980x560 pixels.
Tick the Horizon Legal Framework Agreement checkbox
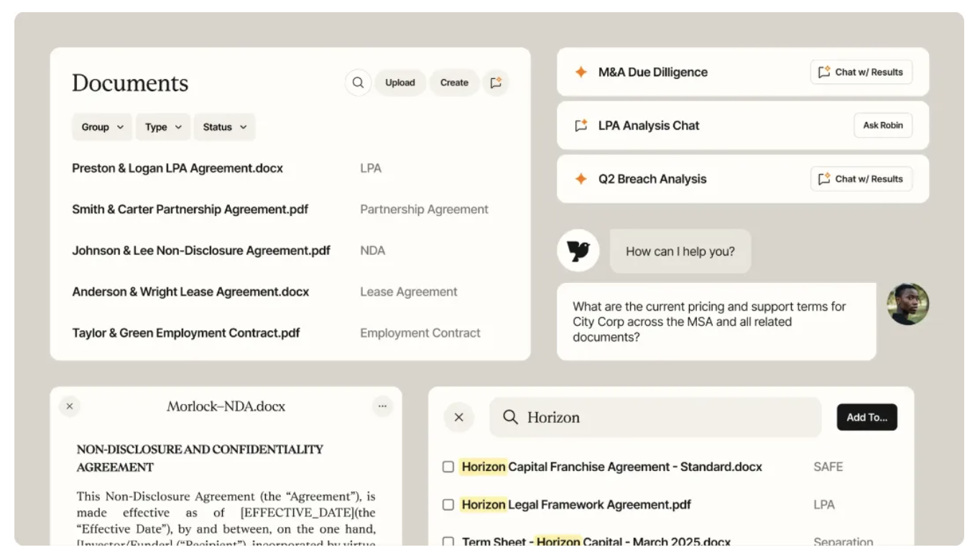point(448,505)
